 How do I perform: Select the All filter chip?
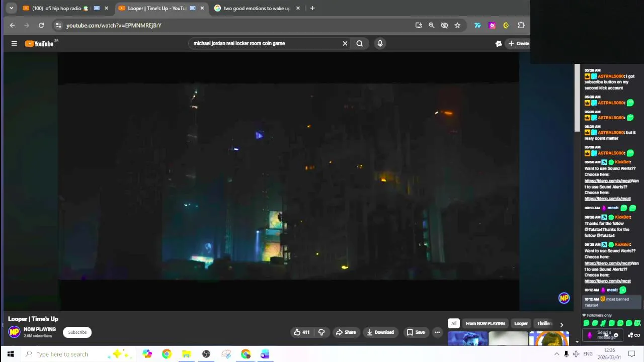coord(454,323)
